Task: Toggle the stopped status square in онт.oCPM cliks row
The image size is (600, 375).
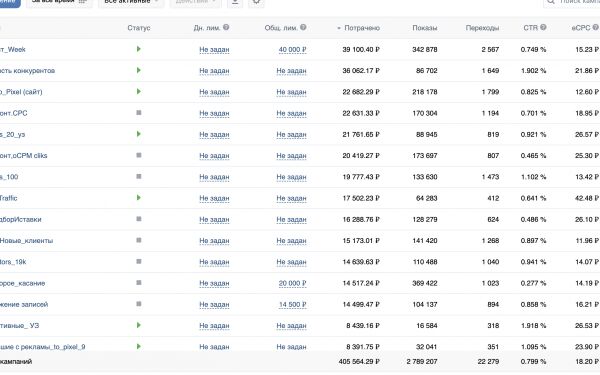Action: coord(139,155)
